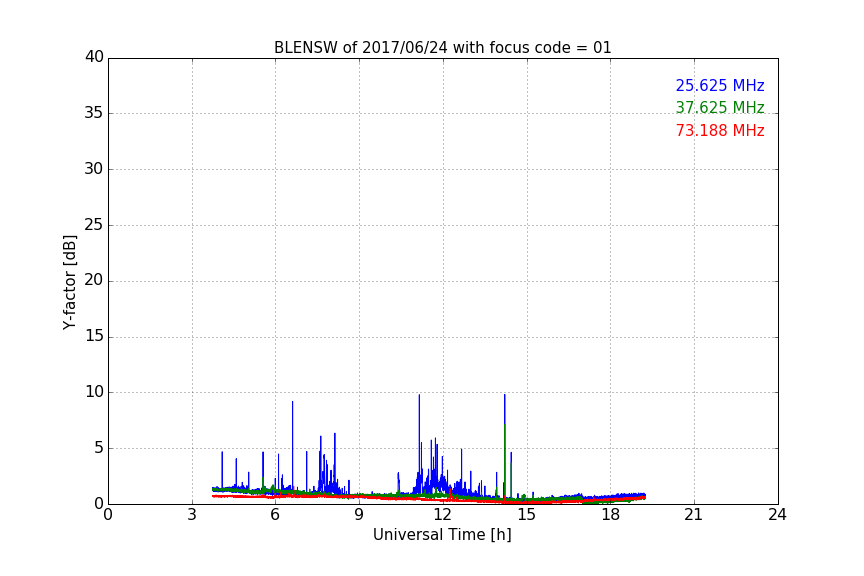Screen dimensions: 864x576
Task: Click the y-axis tick label 15
Action: coord(94,336)
